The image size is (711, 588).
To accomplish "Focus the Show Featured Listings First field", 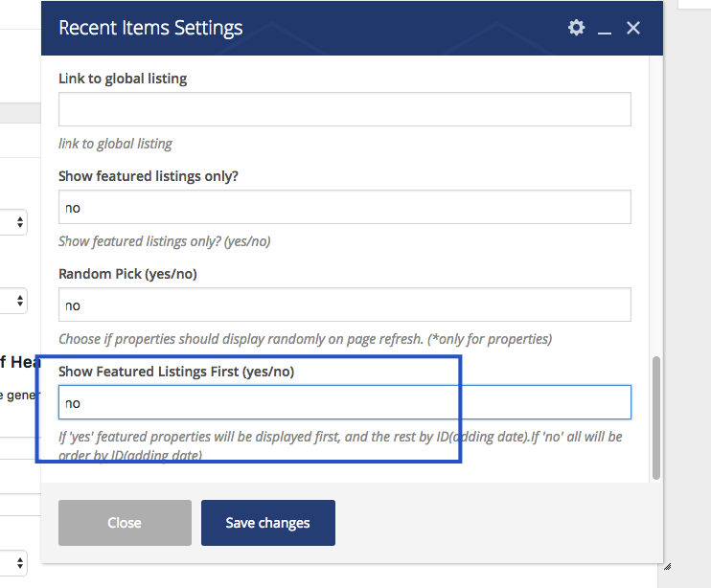I will coord(345,402).
